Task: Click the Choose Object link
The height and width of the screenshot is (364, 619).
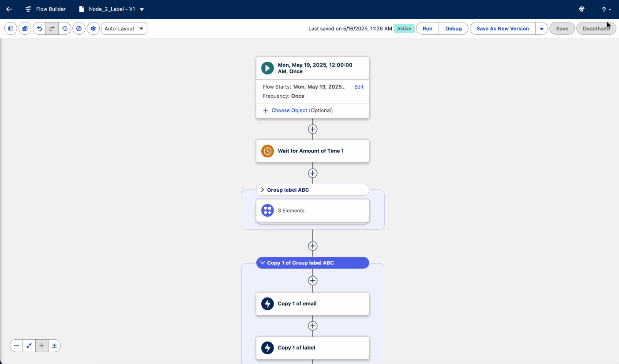Action: coord(289,111)
